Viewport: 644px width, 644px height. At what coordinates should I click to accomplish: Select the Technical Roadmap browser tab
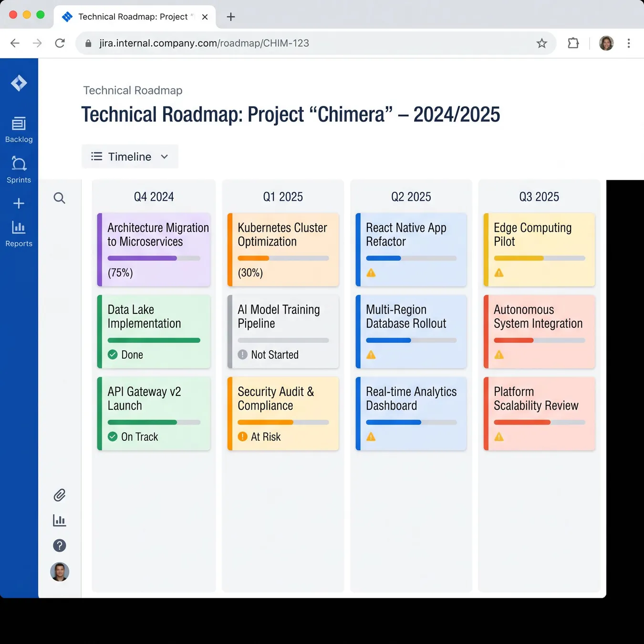coord(135,17)
